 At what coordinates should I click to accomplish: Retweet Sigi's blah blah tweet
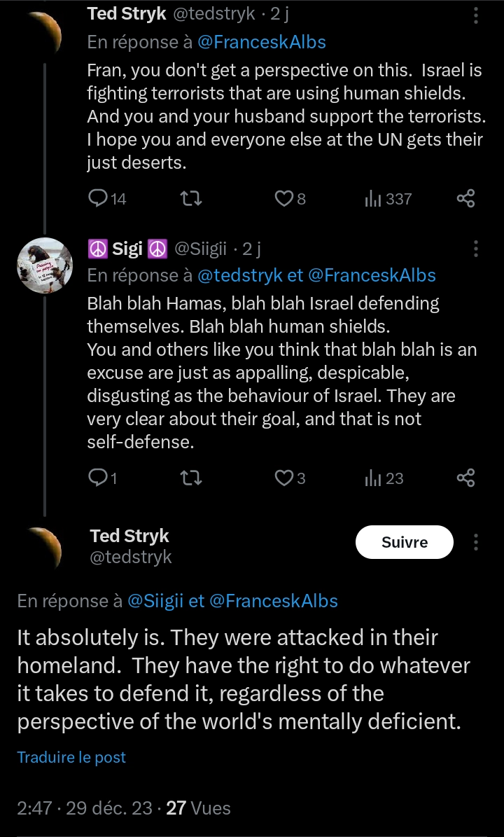click(x=192, y=478)
